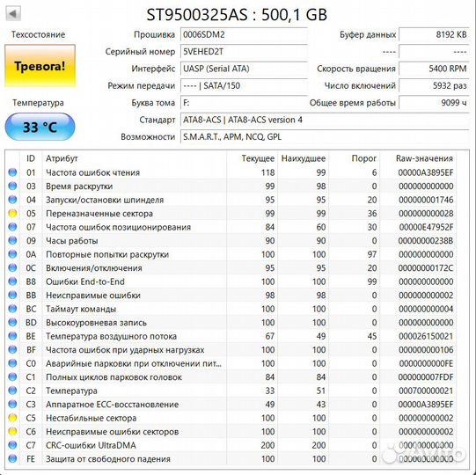Screen dimensions: 476x475
Task: Click the status dot for Таймаут команды
Action: tap(12, 309)
